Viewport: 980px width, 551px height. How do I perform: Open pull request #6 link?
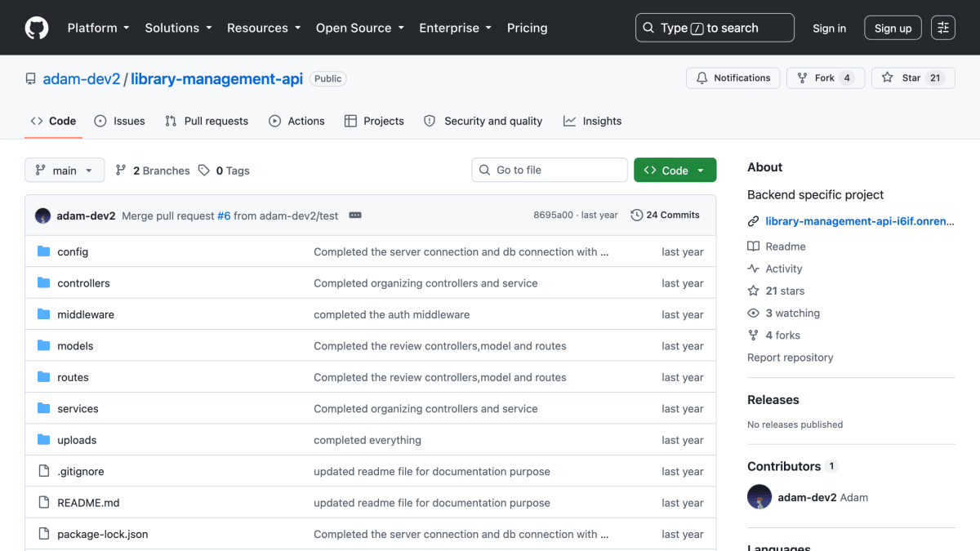point(223,216)
